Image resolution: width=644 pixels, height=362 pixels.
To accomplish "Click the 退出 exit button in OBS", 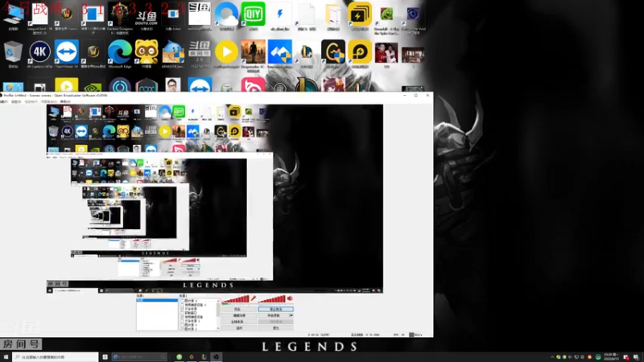I will [275, 328].
